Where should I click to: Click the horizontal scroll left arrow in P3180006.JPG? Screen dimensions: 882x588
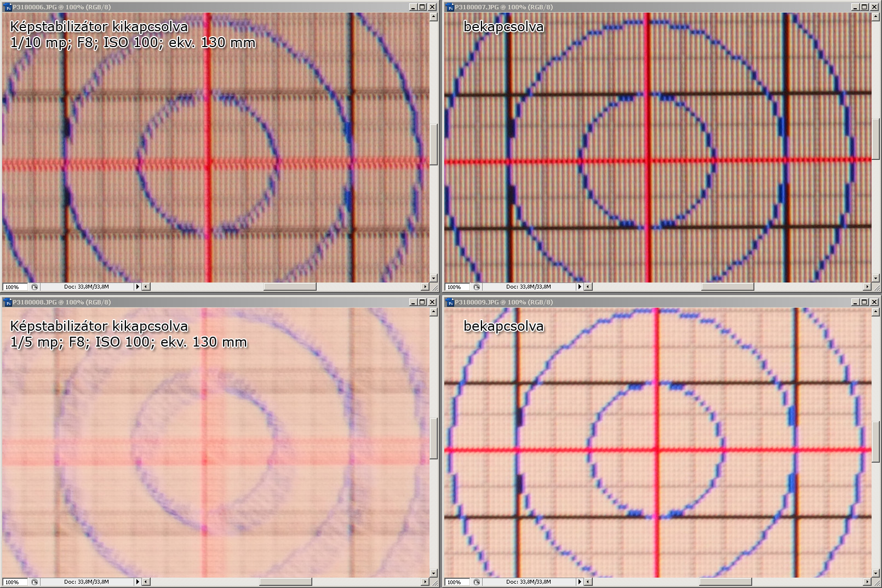[146, 287]
